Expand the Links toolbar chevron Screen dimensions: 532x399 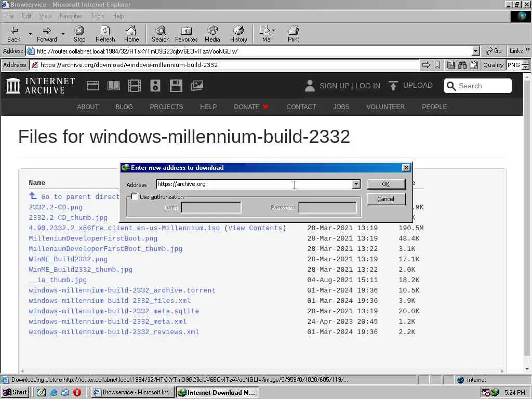[x=528, y=49]
